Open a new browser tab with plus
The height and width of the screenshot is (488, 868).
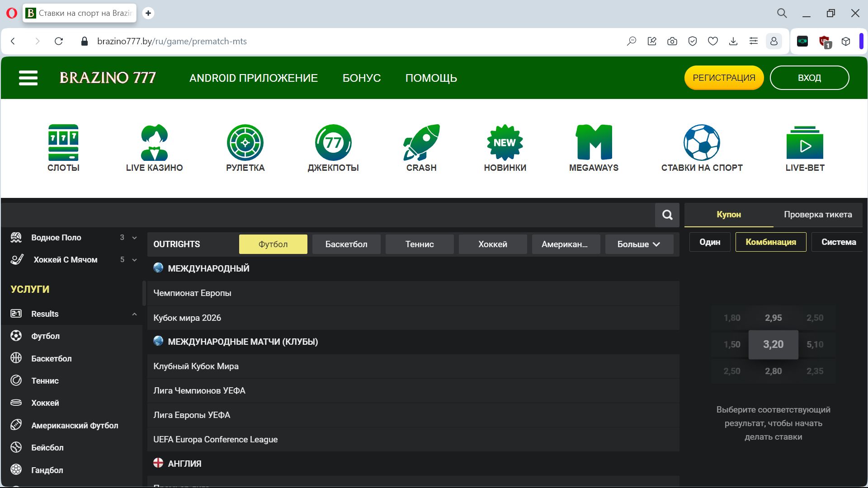pyautogui.click(x=148, y=13)
